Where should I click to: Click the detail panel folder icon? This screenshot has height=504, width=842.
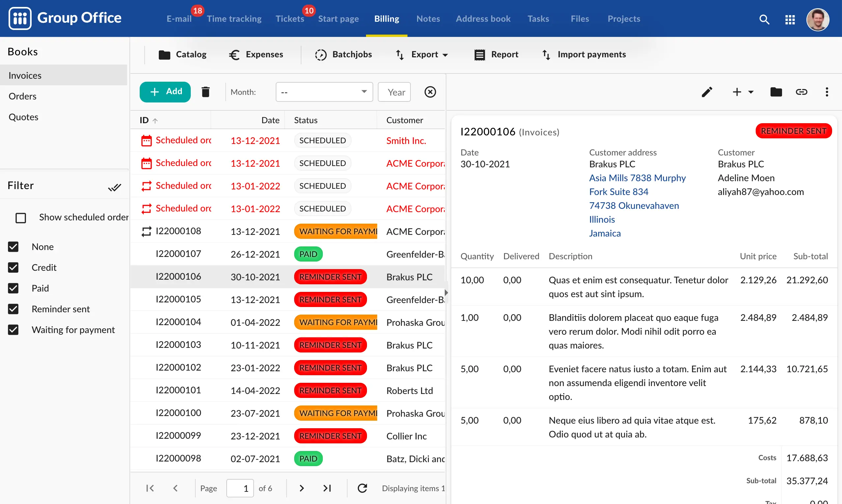pyautogui.click(x=775, y=92)
